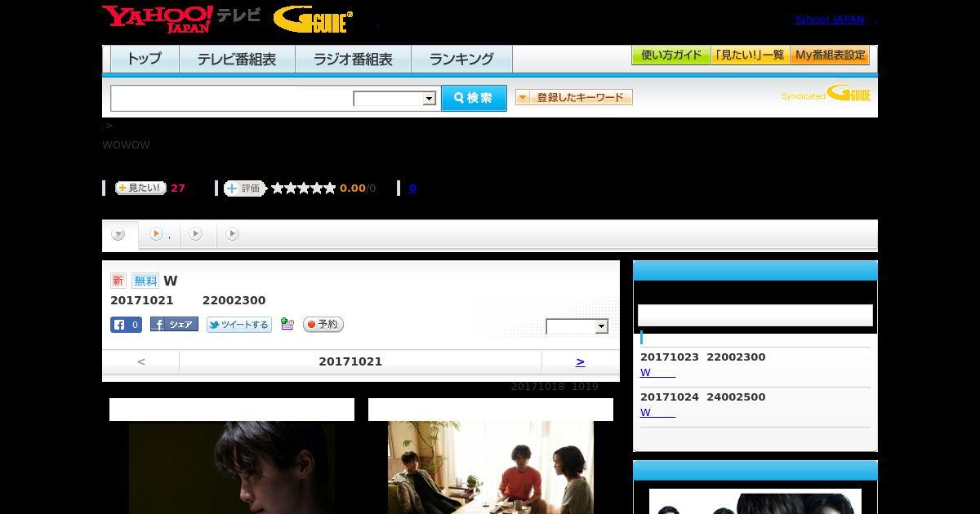
Task: Open the W link under 20171023
Action: click(657, 373)
